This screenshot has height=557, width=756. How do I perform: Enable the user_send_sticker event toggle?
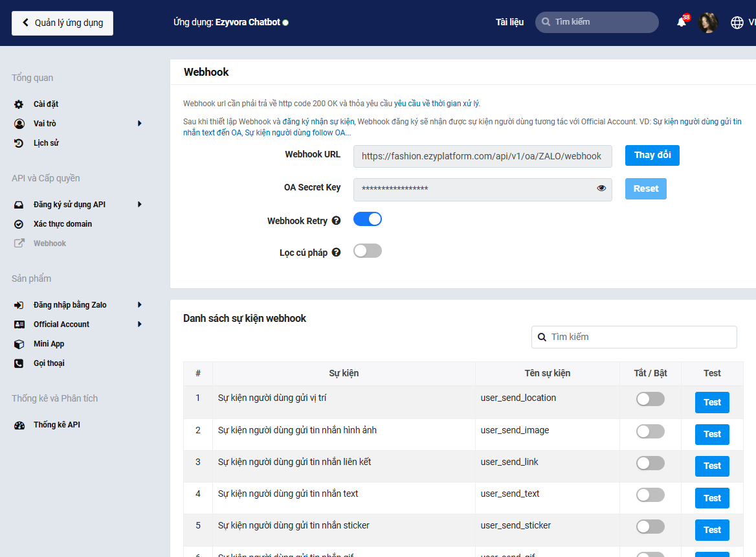pos(650,527)
